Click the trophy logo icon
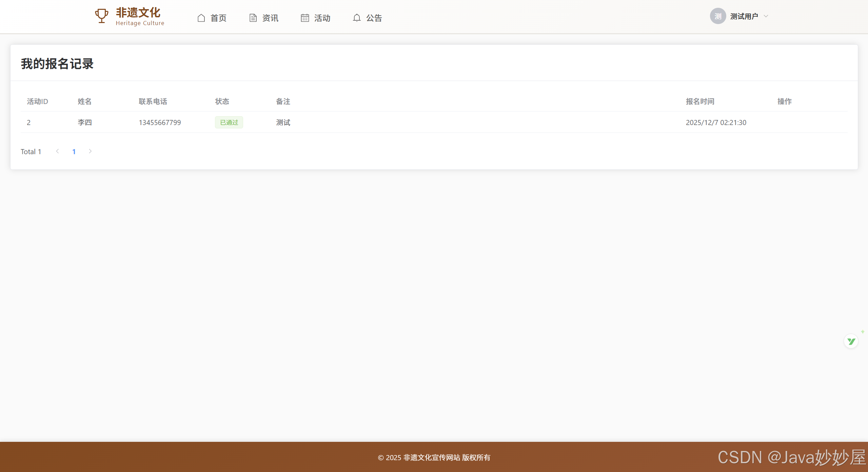The height and width of the screenshot is (472, 868). (101, 16)
